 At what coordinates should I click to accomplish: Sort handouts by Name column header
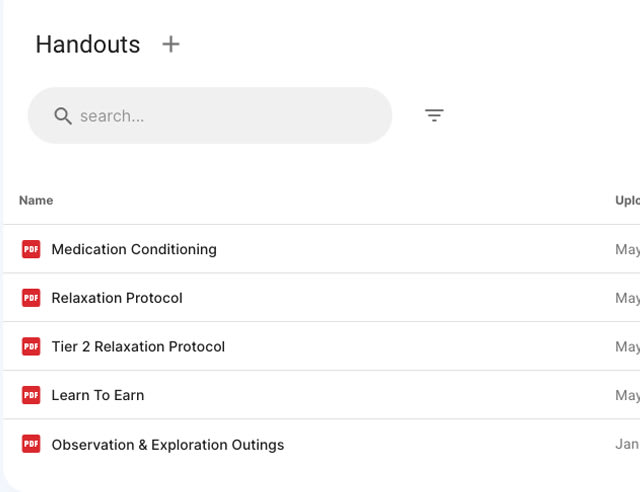coord(36,200)
